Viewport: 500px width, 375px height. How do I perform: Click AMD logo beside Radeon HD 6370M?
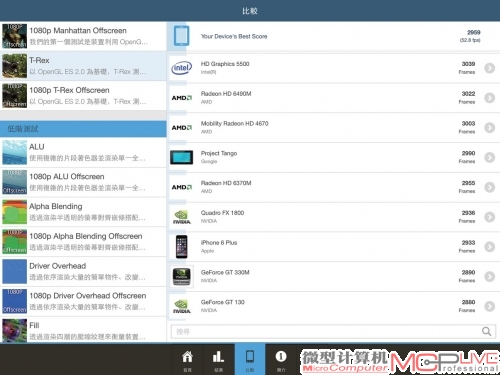coord(182,187)
